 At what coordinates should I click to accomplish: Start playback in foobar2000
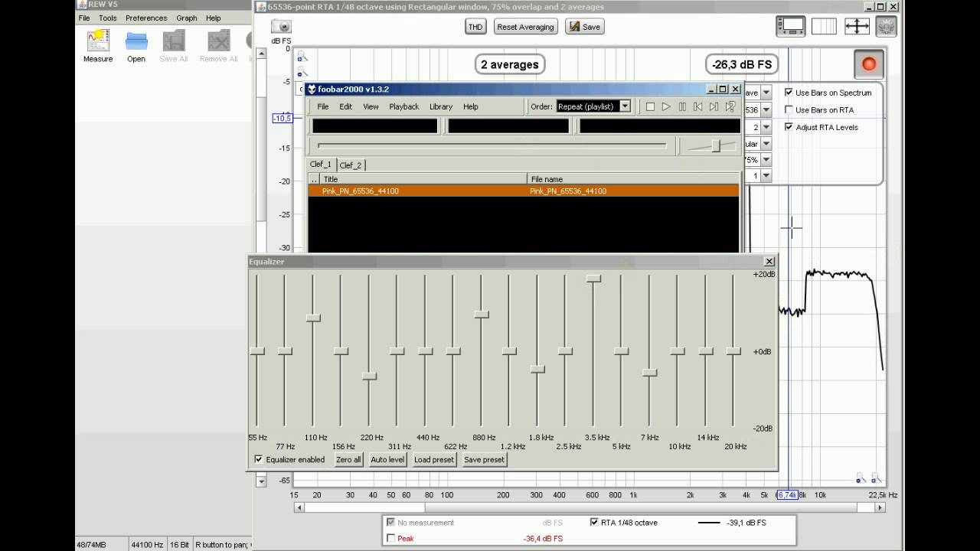tap(666, 106)
